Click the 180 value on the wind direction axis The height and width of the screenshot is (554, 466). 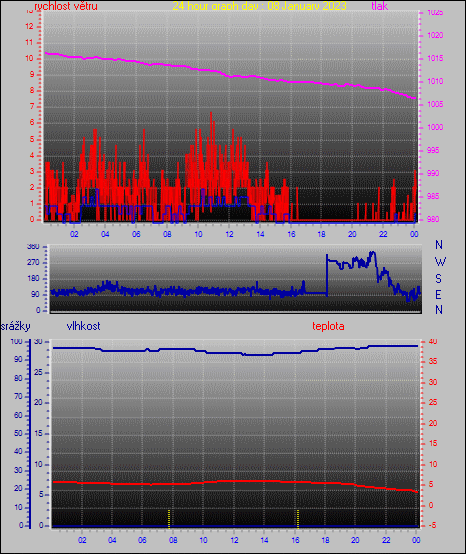coord(33,279)
